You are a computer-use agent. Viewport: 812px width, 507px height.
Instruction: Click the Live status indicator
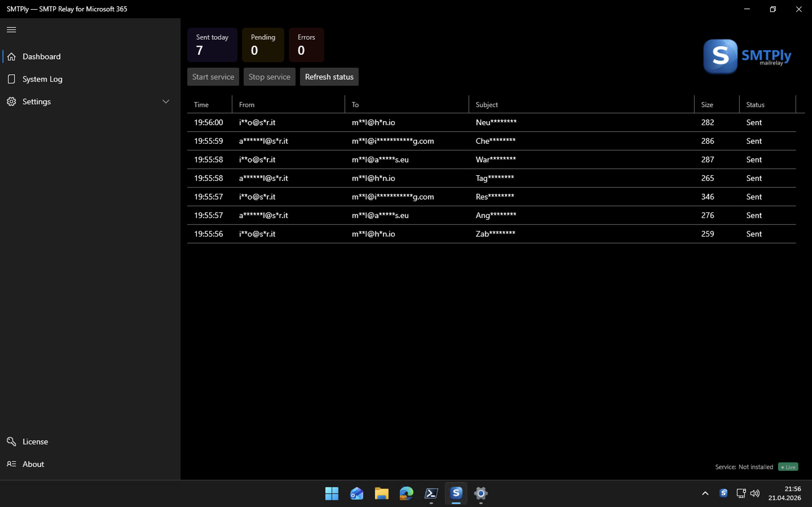(x=788, y=467)
